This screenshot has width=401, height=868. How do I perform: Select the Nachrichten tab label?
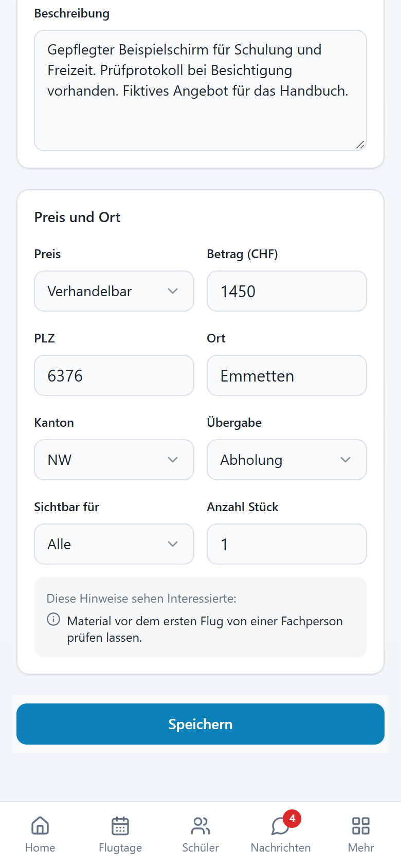281,847
